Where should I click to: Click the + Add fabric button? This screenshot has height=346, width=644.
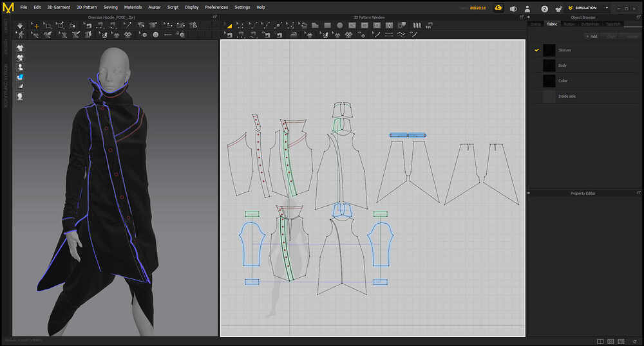click(592, 37)
